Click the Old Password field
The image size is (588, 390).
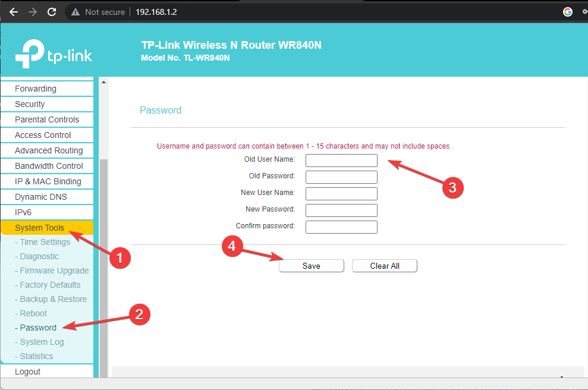coord(341,177)
